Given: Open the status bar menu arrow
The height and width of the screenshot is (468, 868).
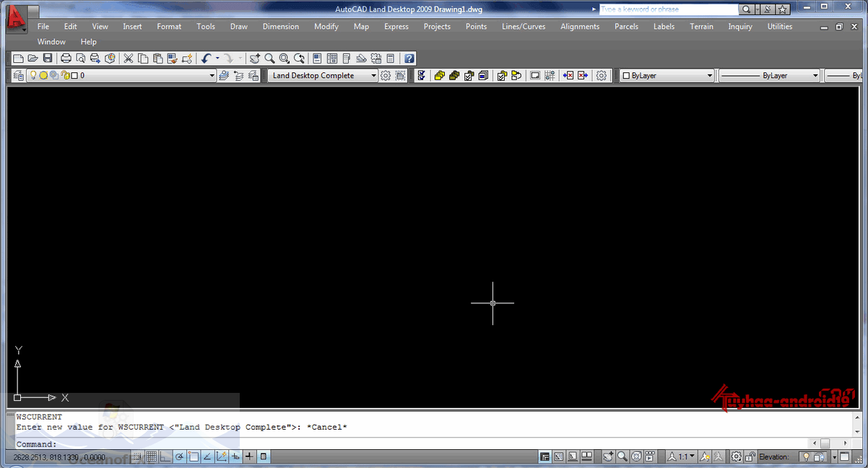Looking at the screenshot, I should tap(835, 456).
